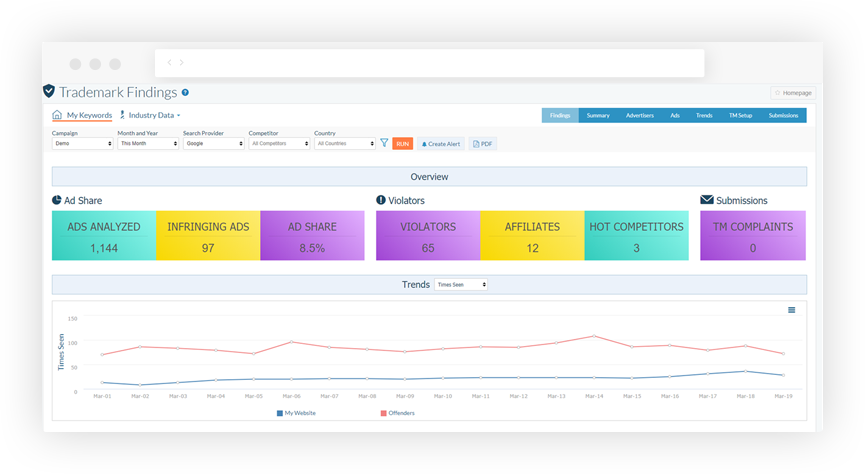Toggle My Website series in chart legend
Image resolution: width=865 pixels, height=474 pixels.
[296, 413]
